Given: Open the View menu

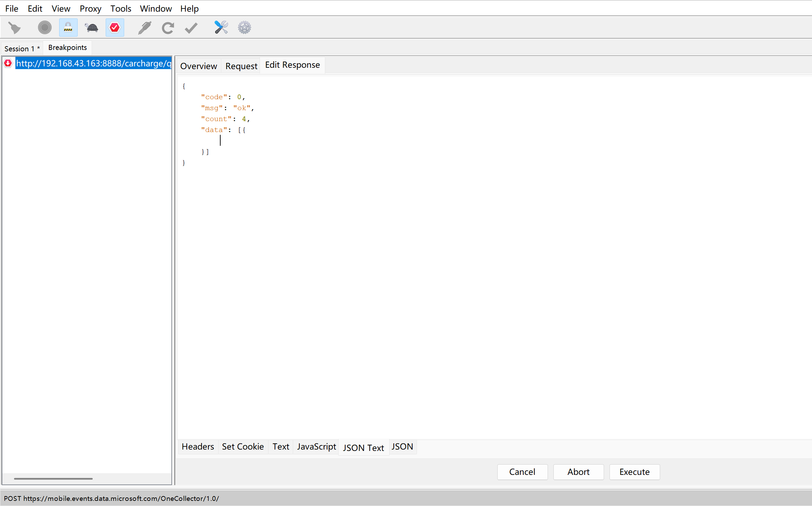Looking at the screenshot, I should (61, 9).
